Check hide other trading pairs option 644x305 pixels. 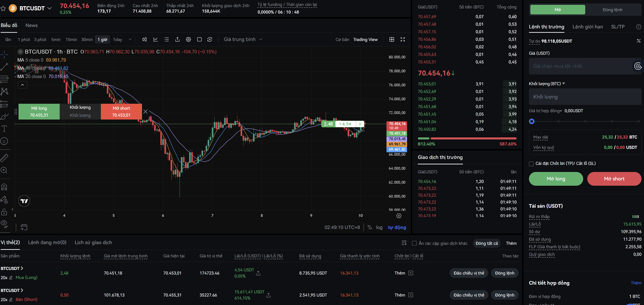[414, 243]
